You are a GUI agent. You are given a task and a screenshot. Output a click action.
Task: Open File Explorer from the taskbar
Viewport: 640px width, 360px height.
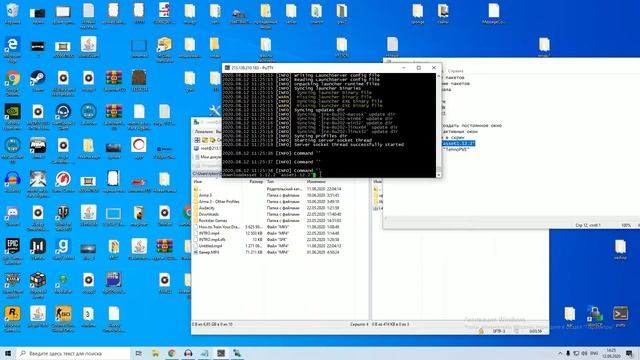click(156, 353)
